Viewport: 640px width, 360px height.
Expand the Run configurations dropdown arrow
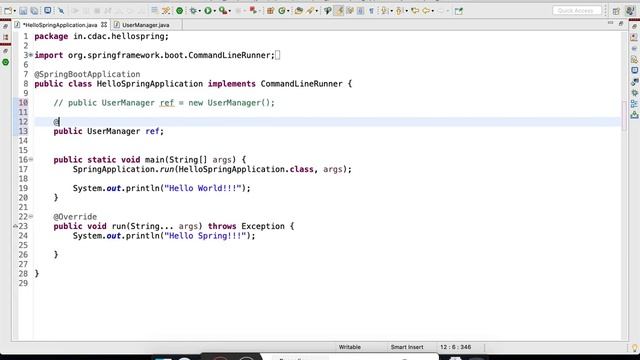point(215,11)
